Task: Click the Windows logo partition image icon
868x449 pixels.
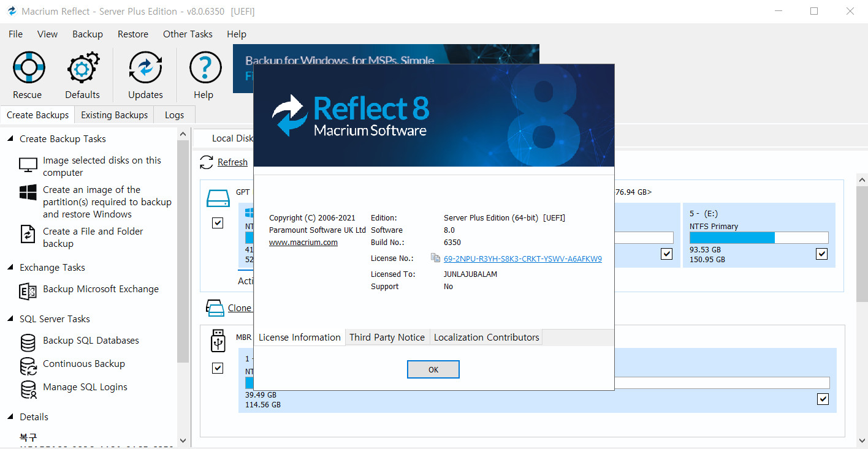Action: click(28, 192)
